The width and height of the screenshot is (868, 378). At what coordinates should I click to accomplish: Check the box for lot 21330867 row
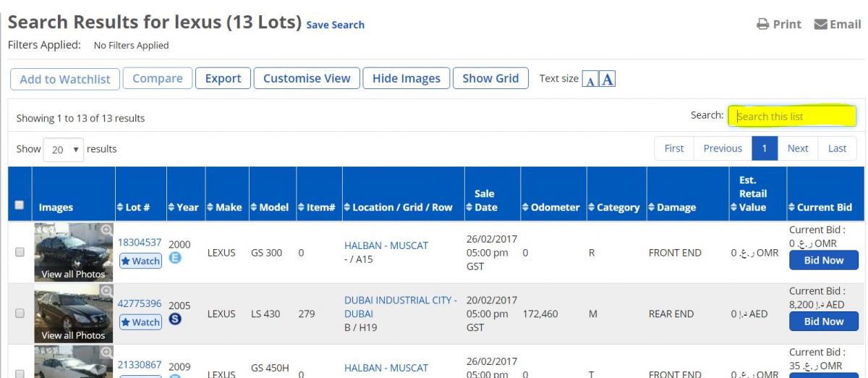click(20, 374)
